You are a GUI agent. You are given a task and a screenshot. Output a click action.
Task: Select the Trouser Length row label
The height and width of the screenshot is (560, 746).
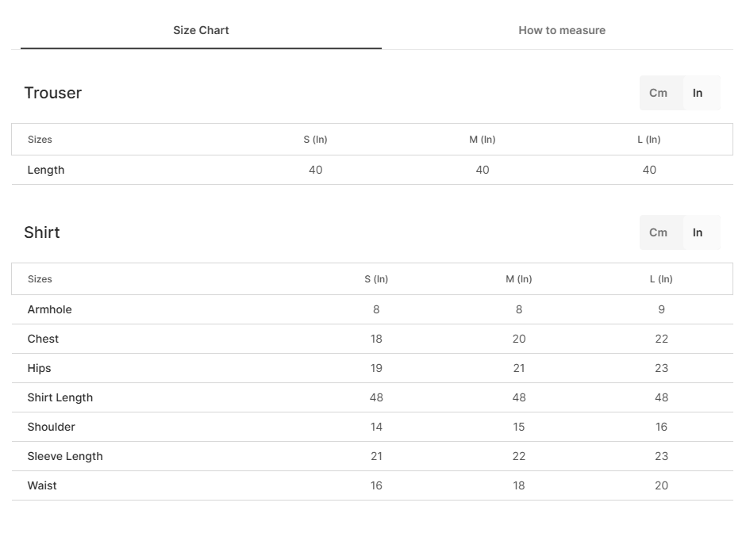46,171
